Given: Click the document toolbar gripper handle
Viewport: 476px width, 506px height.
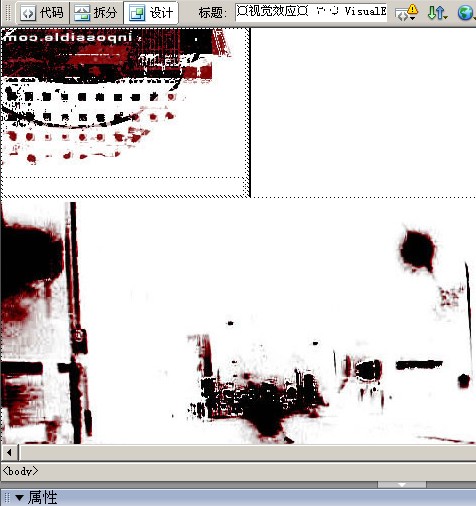Looking at the screenshot, I should click(9, 13).
